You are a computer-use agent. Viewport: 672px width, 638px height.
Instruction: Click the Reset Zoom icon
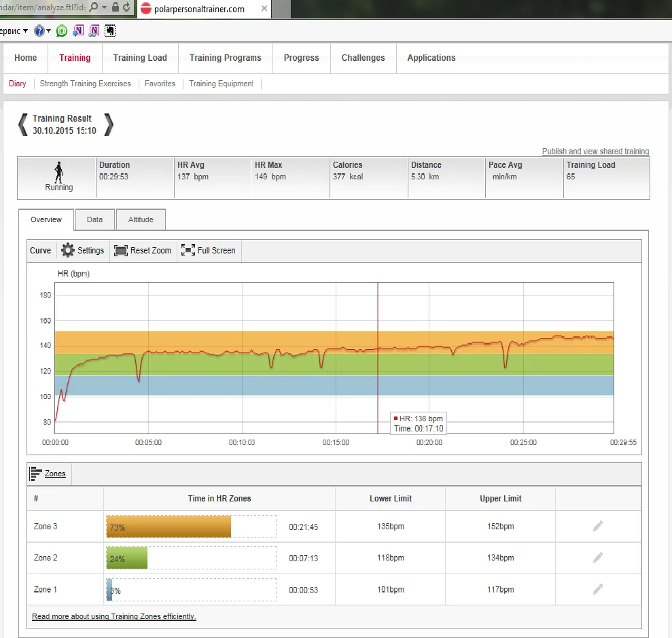tap(121, 251)
